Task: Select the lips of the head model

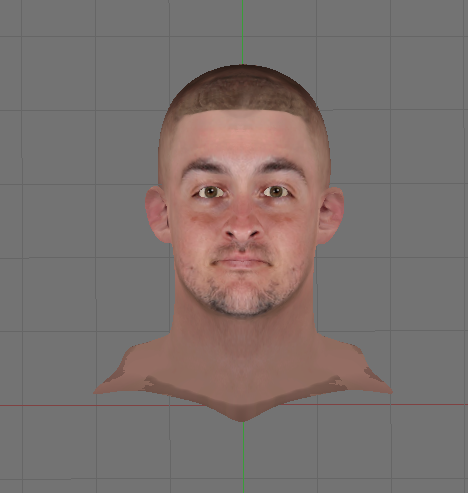Action: click(241, 262)
